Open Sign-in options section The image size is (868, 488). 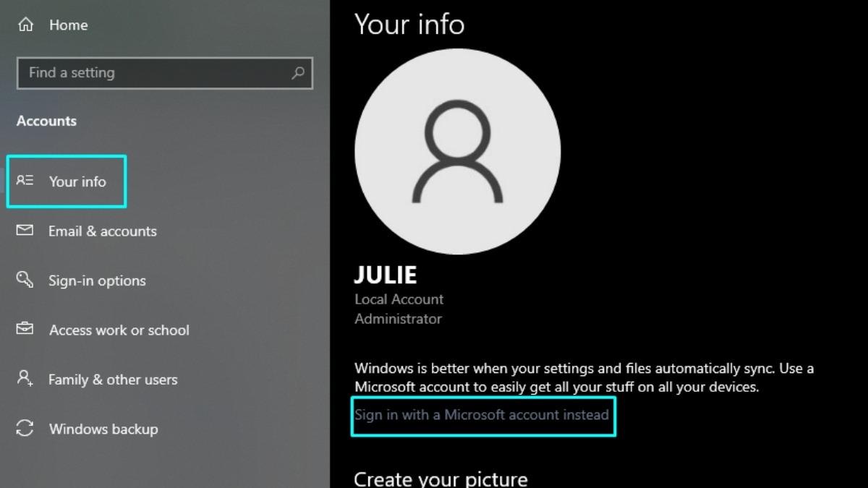point(97,281)
